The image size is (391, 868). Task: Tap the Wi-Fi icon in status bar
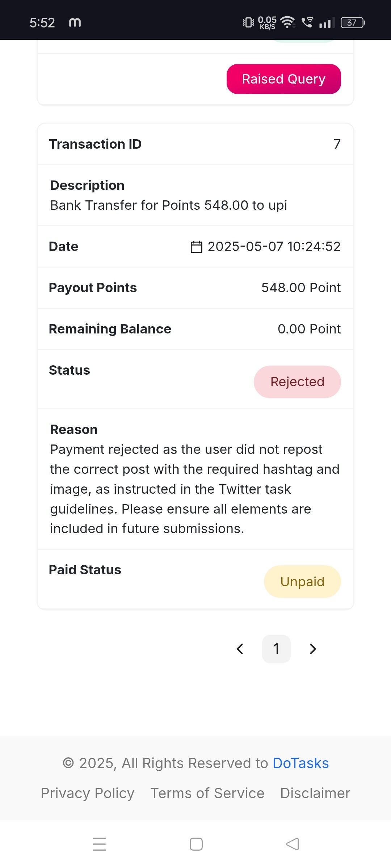click(288, 22)
